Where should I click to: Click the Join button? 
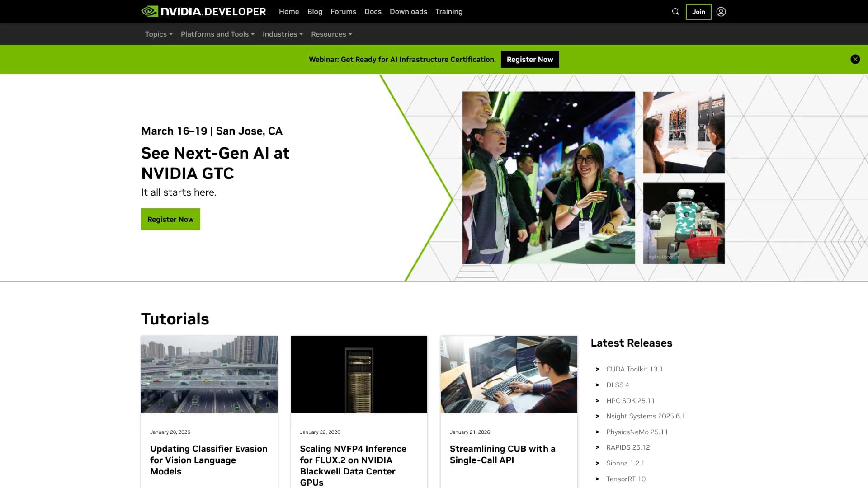pyautogui.click(x=698, y=12)
